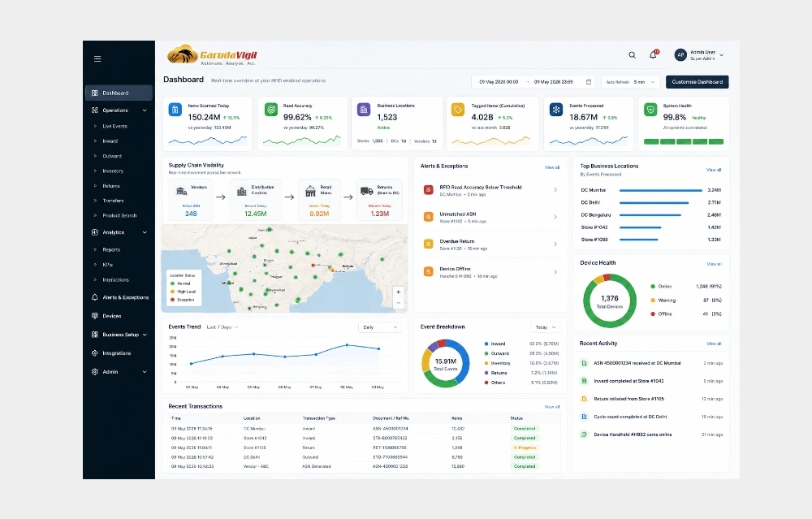The width and height of the screenshot is (812, 519).
Task: Zoom out on the map with minus
Action: click(398, 304)
